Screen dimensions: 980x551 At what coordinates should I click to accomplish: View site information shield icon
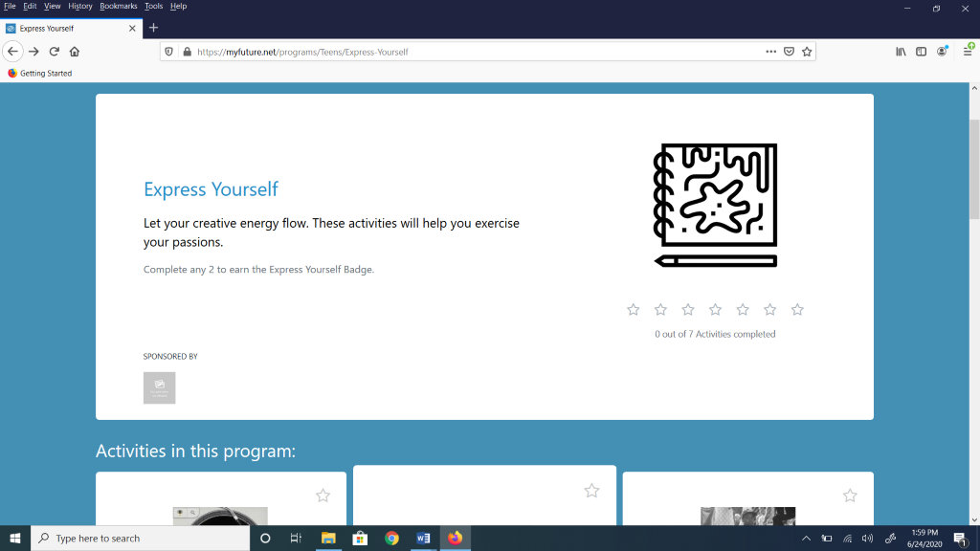(169, 52)
